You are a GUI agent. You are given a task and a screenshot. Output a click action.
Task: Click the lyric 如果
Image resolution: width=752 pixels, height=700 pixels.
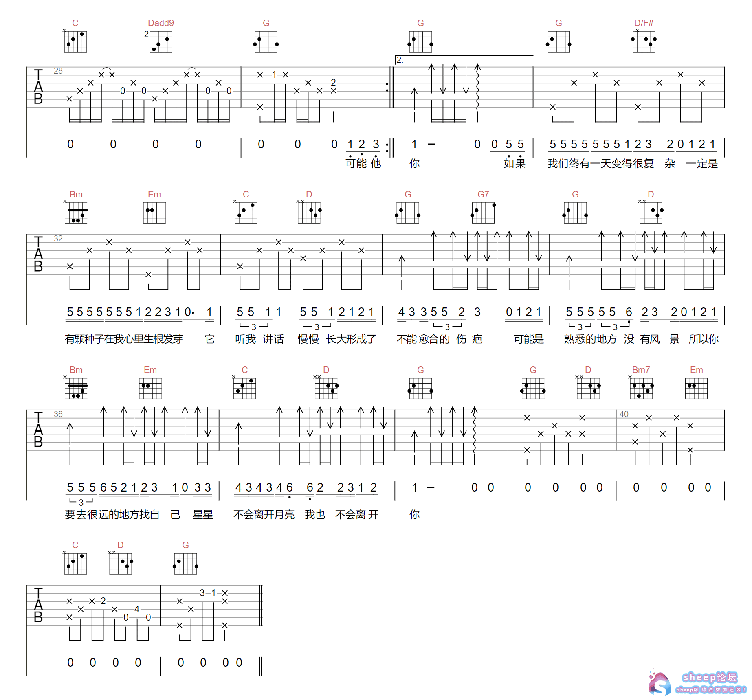coord(515,164)
